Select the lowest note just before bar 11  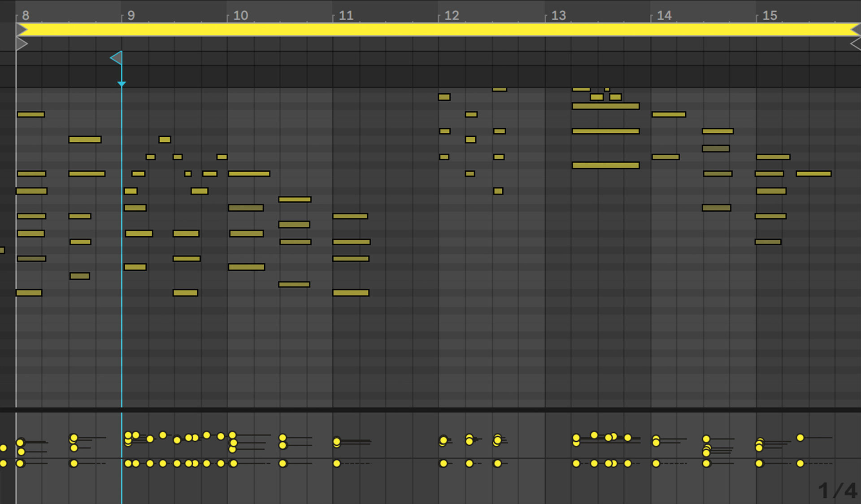tap(295, 283)
